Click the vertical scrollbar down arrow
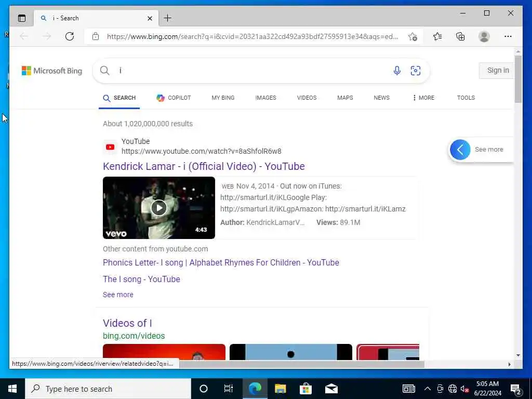The width and height of the screenshot is (532, 399). point(518,355)
